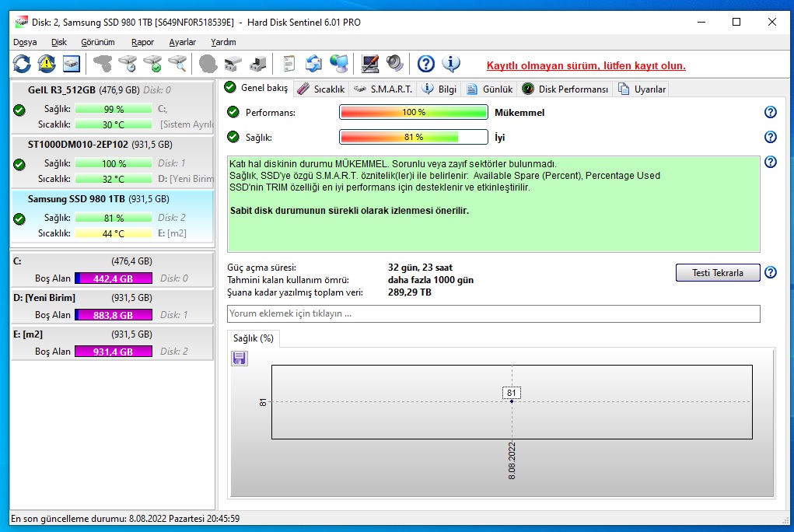This screenshot has width=794, height=532.
Task: Switch to the Uyarılar tab
Action: click(642, 89)
